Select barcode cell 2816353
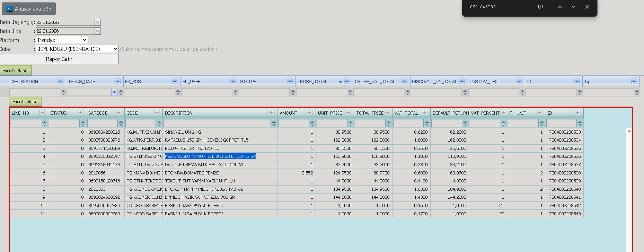Image resolution: width=644 pixels, height=252 pixels. tap(105, 189)
